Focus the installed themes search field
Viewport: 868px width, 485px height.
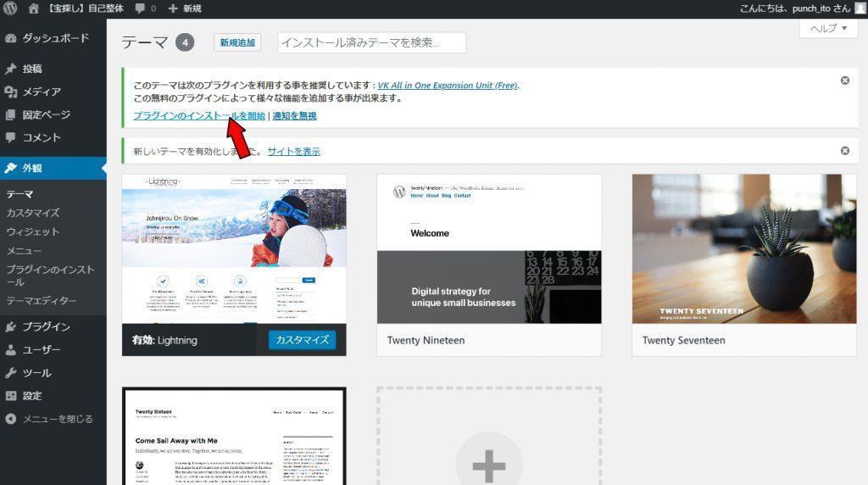click(371, 42)
